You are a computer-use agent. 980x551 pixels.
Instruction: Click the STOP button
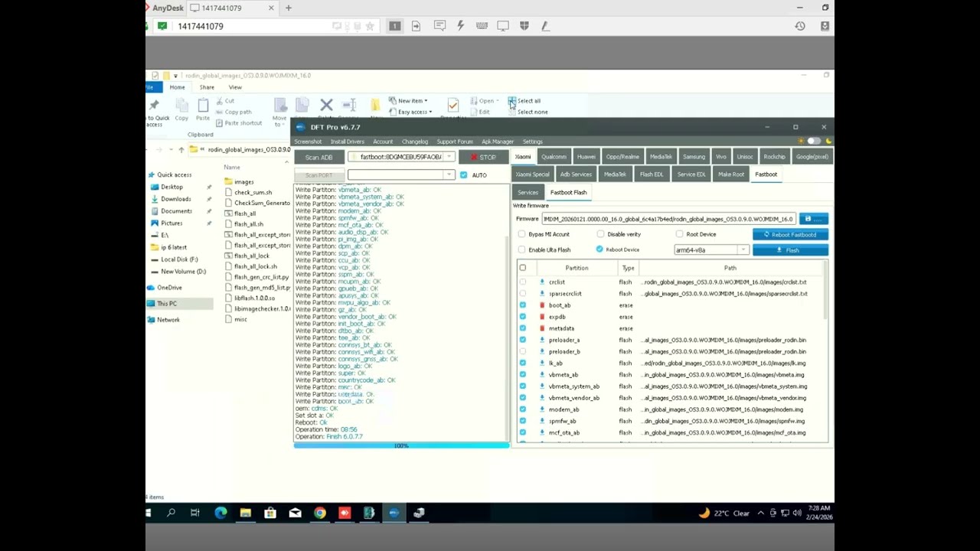[x=483, y=157]
